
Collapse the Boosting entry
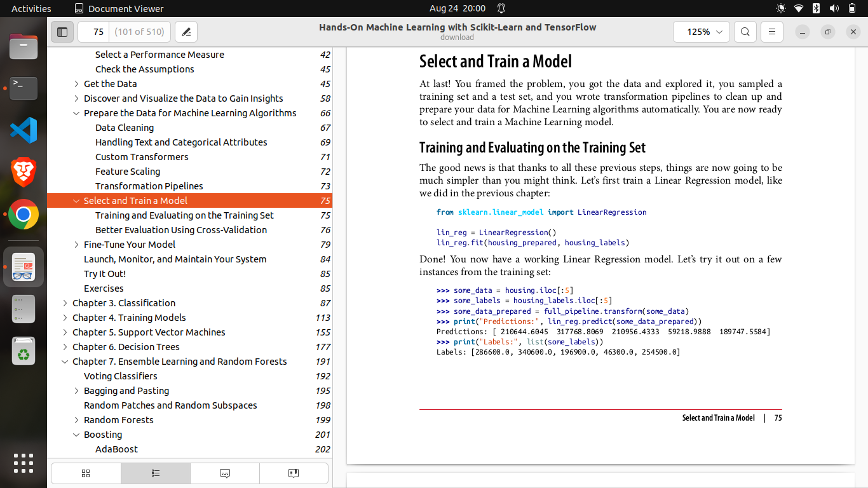[x=76, y=435]
